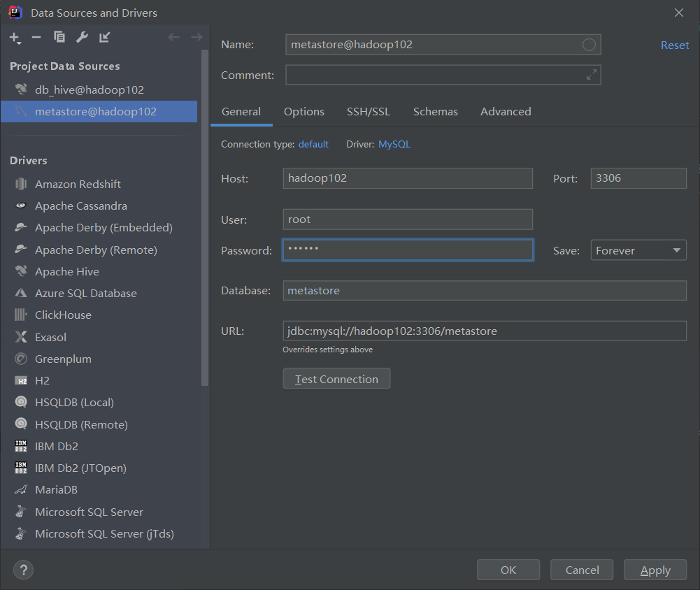Open the MySQL driver link

[x=394, y=144]
